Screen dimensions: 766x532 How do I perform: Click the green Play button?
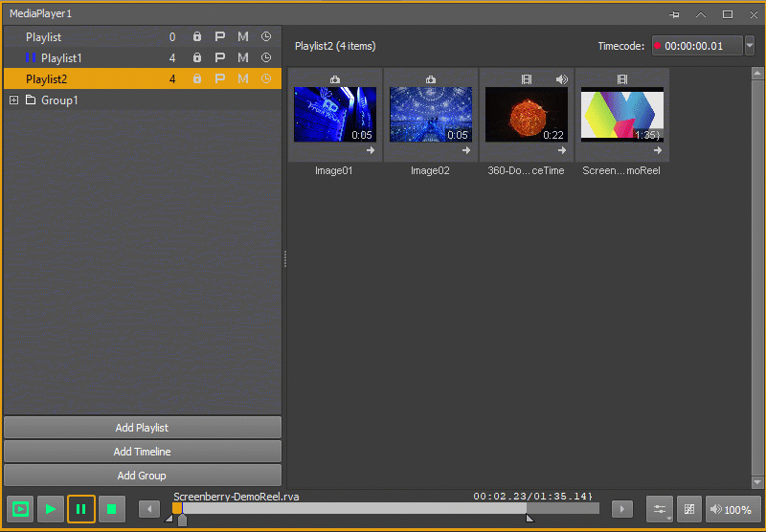coord(51,509)
